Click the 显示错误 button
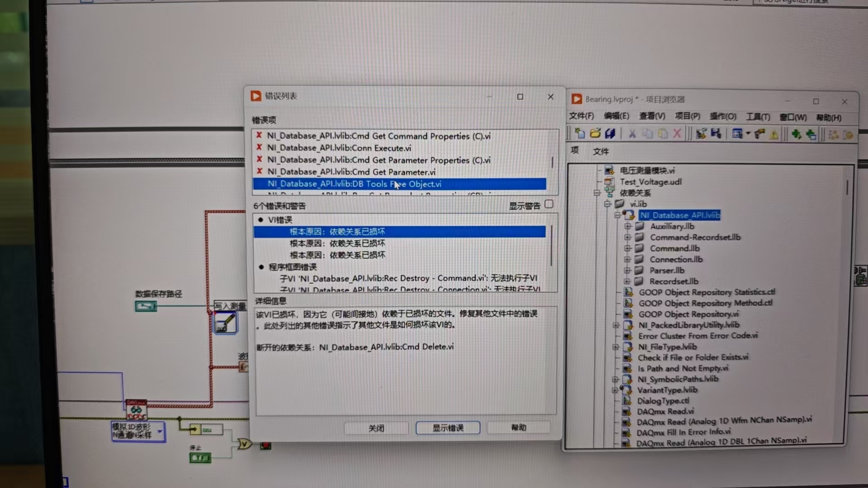Image resolution: width=868 pixels, height=488 pixels. click(448, 427)
